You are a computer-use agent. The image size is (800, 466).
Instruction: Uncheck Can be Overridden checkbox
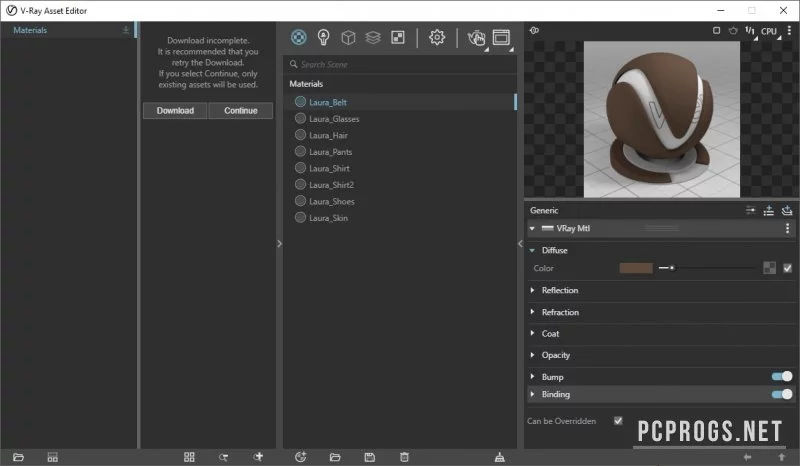[x=618, y=421]
